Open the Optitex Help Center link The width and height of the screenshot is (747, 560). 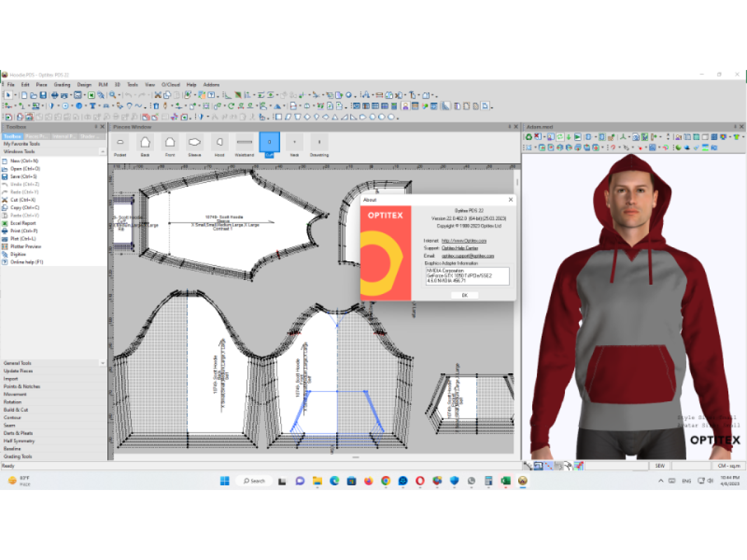coord(460,248)
